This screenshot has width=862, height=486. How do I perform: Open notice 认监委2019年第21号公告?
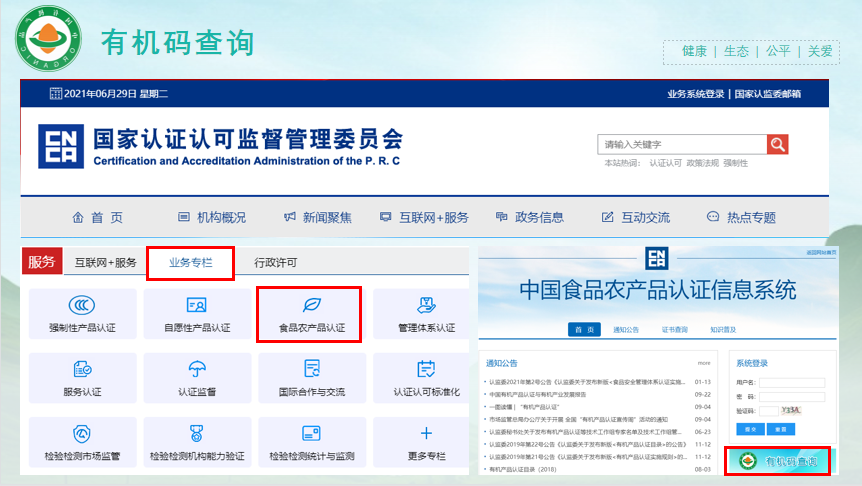point(588,457)
